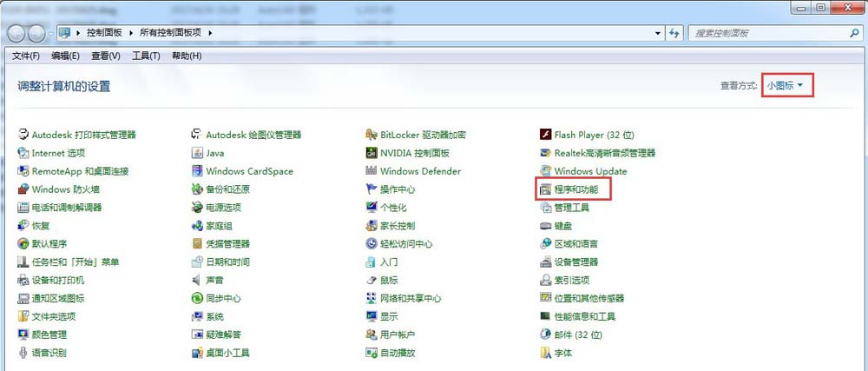Open the 文件(F) menu

tap(26, 56)
